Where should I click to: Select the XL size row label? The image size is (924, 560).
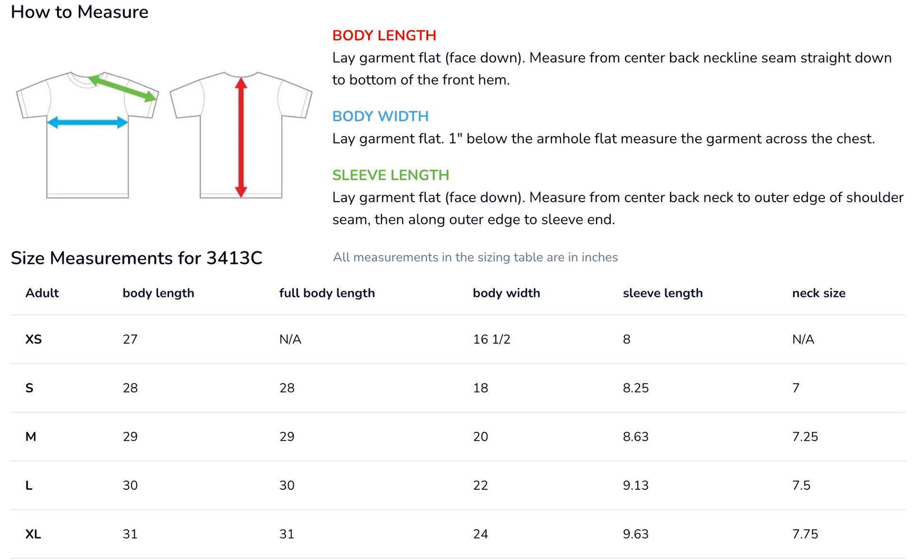tap(33, 534)
